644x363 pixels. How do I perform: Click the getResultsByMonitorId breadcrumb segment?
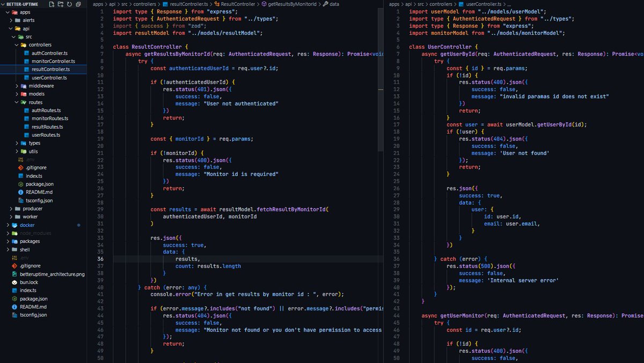[292, 4]
